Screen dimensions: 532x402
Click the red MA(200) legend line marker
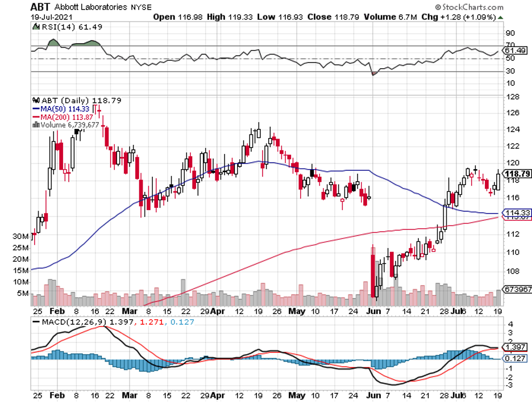click(35, 116)
